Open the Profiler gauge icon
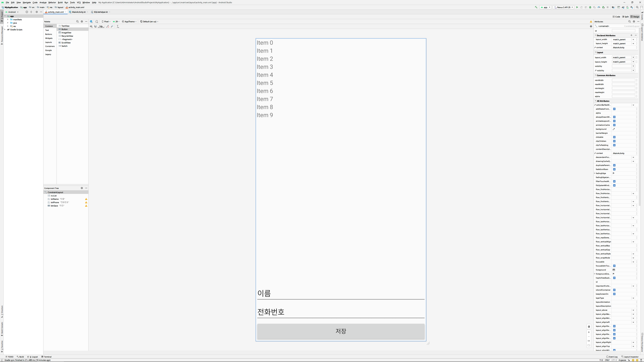This screenshot has width=644, height=362. tap(599, 7)
